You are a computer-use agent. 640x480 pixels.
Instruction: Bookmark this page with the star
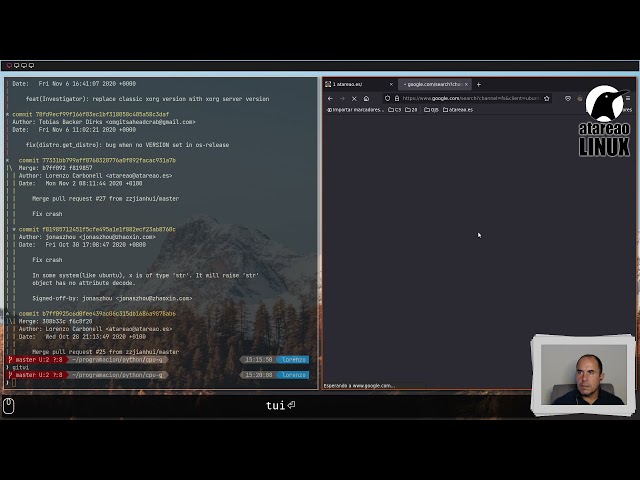[x=547, y=98]
